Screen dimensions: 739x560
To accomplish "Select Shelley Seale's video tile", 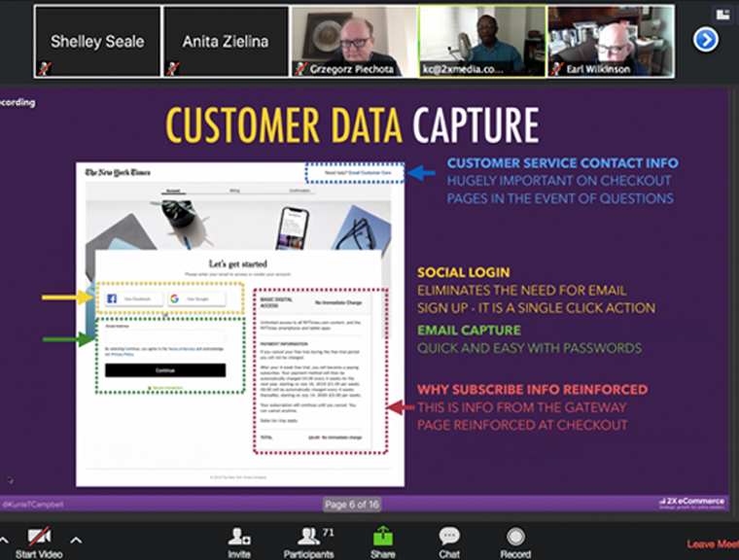I will click(x=97, y=42).
